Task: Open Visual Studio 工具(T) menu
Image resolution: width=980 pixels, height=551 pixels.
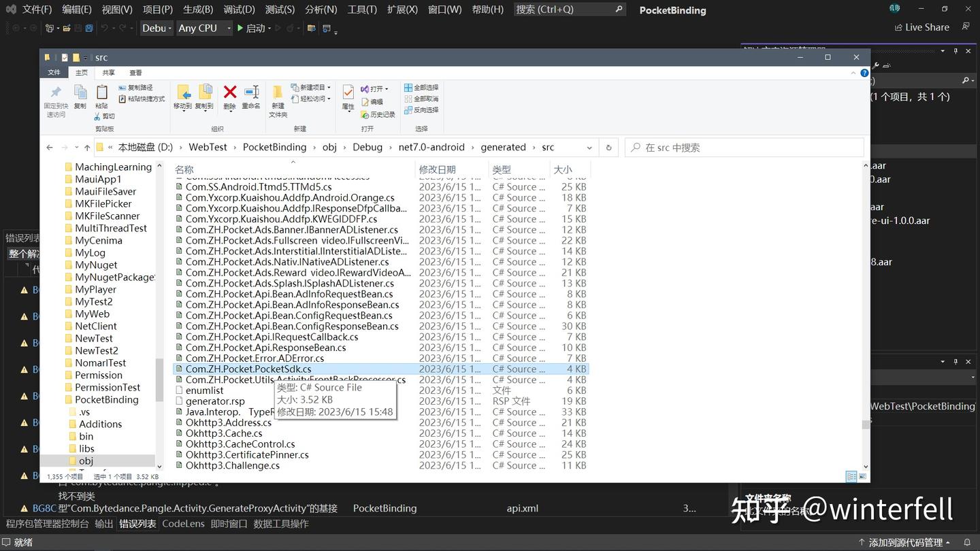Action: (x=362, y=10)
